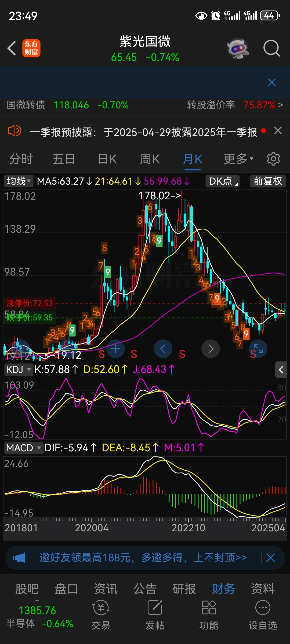Screen dimensions: 290x644
Task: Open the 前复权 adjustment selector
Action: click(x=268, y=181)
